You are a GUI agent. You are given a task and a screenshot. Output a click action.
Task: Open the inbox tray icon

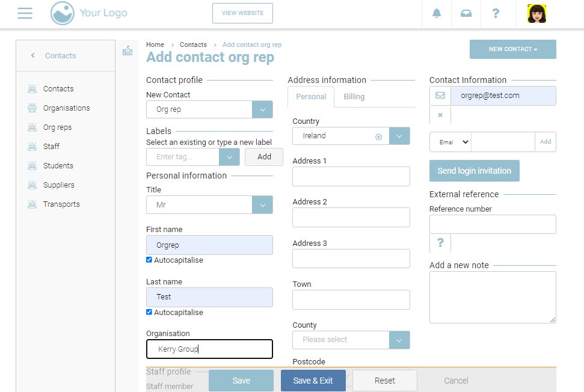coord(466,13)
